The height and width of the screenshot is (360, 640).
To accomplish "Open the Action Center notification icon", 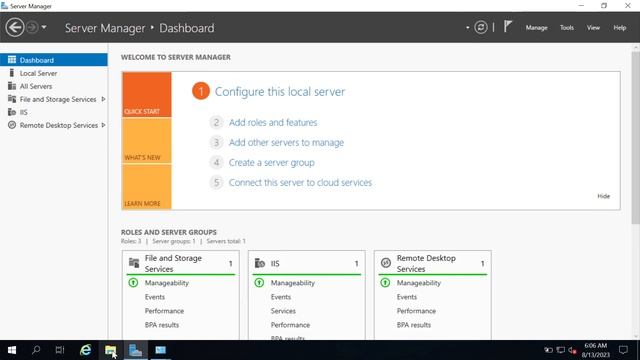I will 623,350.
